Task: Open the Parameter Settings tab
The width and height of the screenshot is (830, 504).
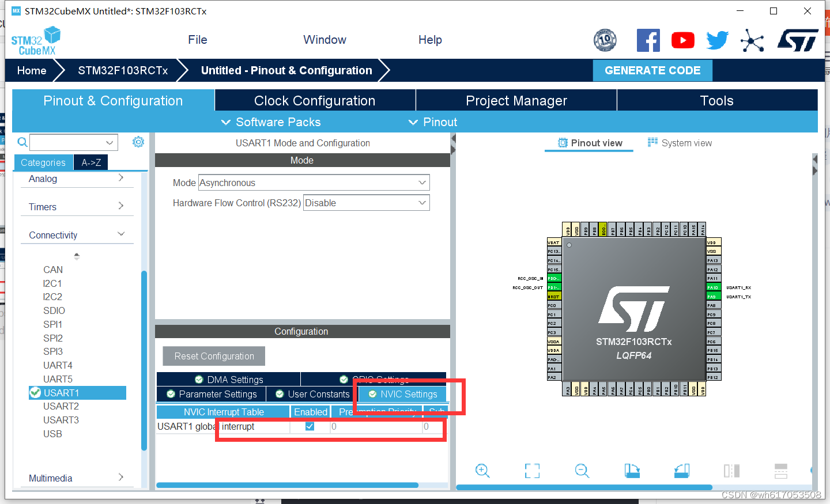Action: [x=212, y=394]
